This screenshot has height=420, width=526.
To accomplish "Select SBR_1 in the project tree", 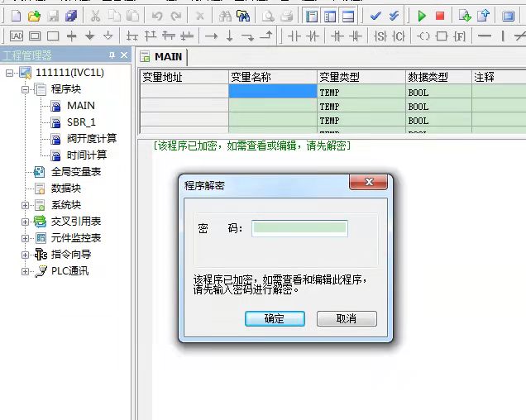I will point(81,122).
